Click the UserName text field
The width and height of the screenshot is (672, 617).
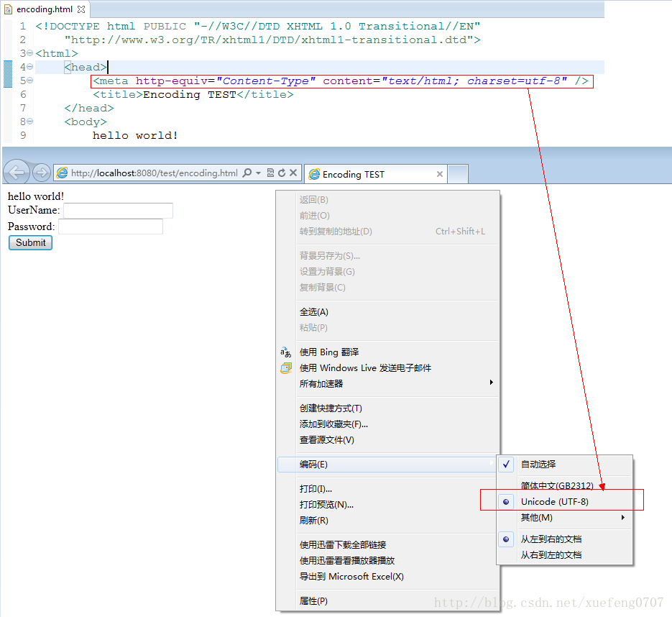(119, 211)
